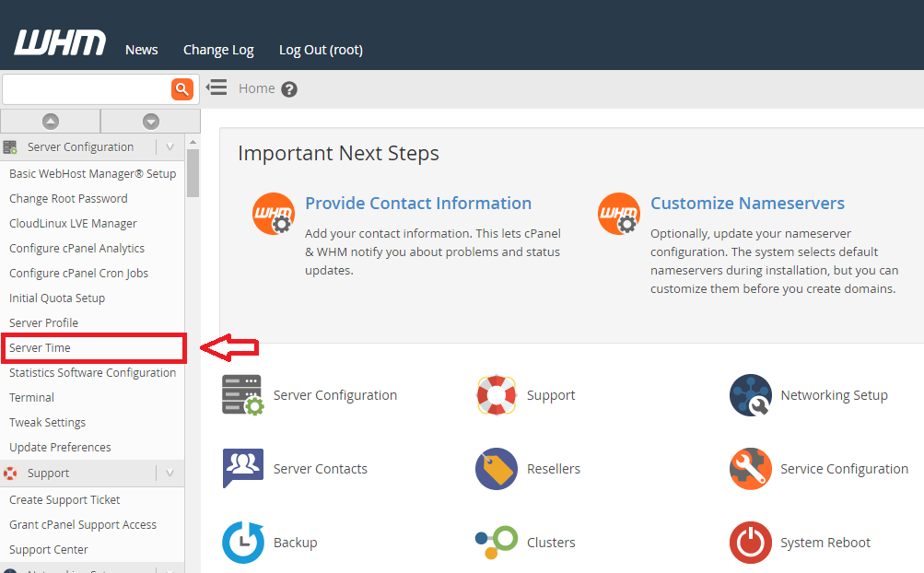The image size is (924, 573).
Task: Click the WHM logo in header
Action: pos(60,42)
